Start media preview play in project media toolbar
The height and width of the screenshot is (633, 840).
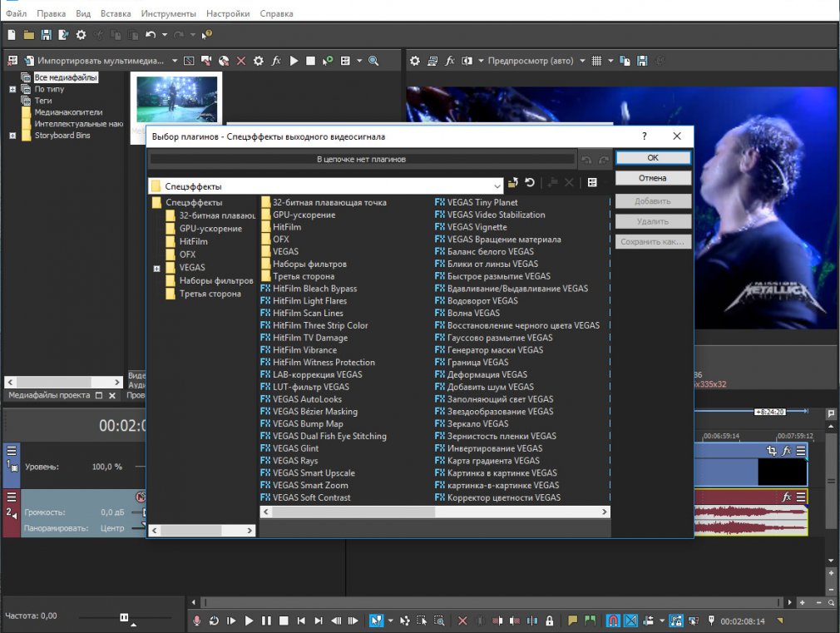click(x=294, y=61)
